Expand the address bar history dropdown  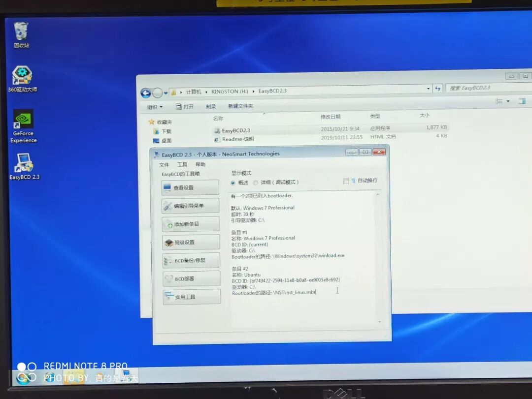tap(428, 89)
